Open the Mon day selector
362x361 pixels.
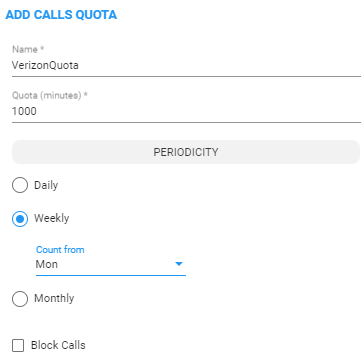click(x=111, y=264)
